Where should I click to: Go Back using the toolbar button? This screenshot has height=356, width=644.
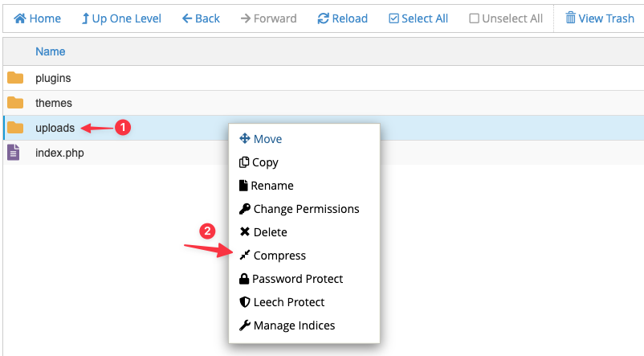(201, 18)
